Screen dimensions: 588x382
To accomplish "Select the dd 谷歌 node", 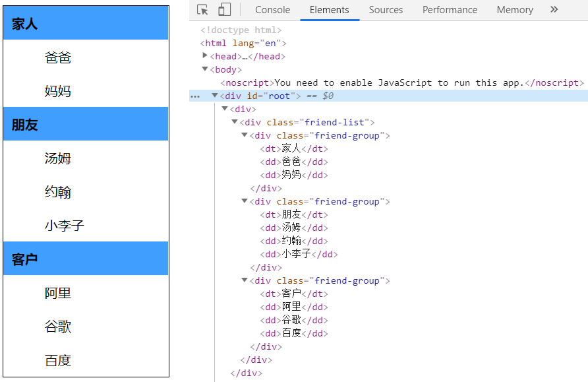I will 294,320.
